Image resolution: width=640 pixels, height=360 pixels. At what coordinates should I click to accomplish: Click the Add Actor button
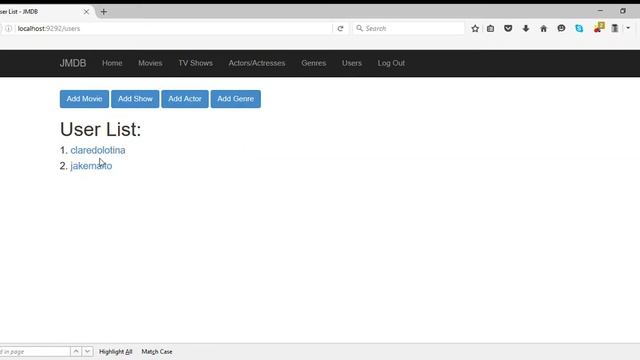[185, 99]
